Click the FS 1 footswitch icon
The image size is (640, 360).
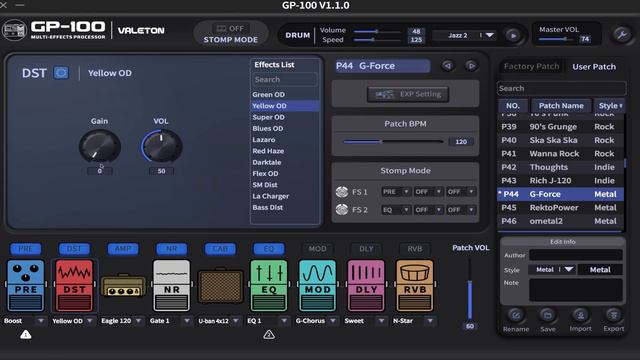tap(342, 192)
